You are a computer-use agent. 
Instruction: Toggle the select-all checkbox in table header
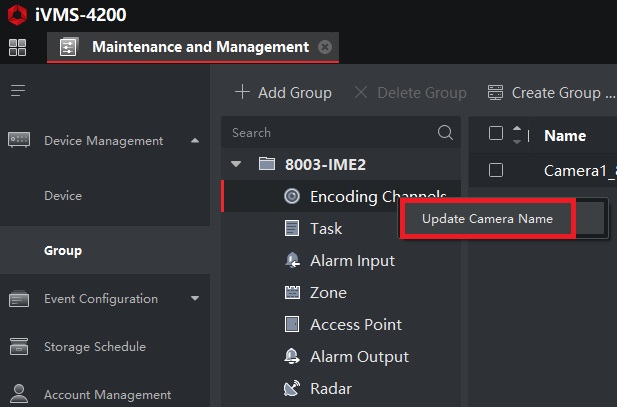496,133
